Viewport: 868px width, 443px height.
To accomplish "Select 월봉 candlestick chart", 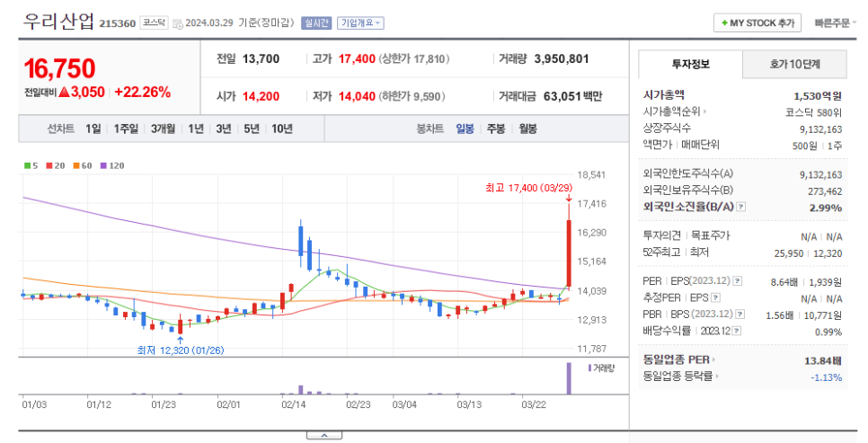I will [x=527, y=129].
